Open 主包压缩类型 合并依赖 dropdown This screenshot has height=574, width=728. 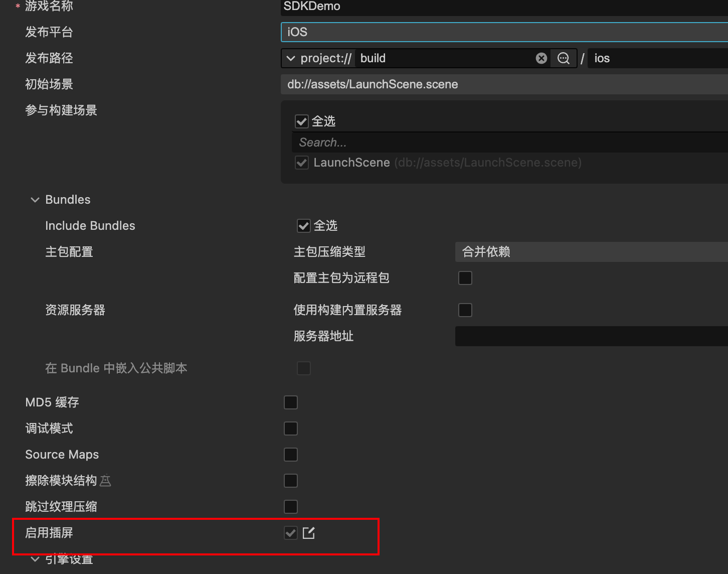point(592,252)
